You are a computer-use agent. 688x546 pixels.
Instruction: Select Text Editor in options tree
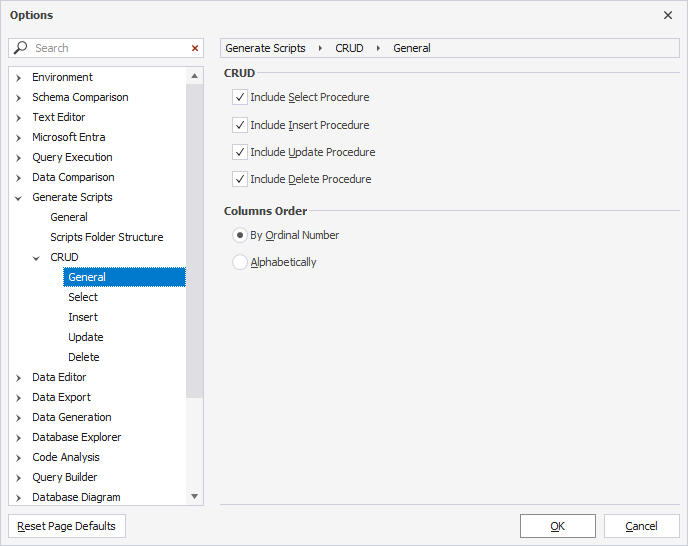(x=58, y=117)
